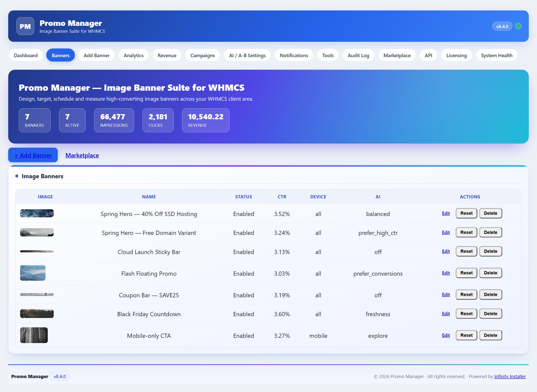Click the green status indicator dot
537x392 pixels.
click(x=518, y=26)
